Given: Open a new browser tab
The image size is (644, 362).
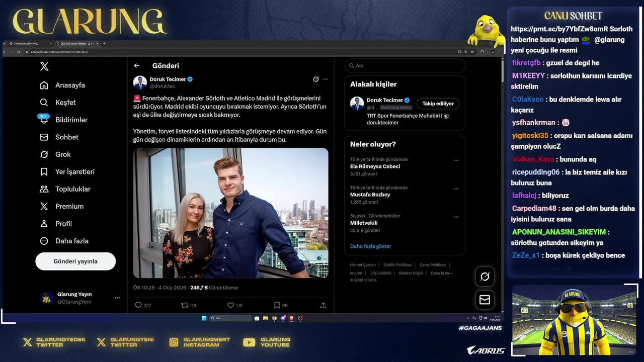Looking at the screenshot, I should tap(104, 44).
